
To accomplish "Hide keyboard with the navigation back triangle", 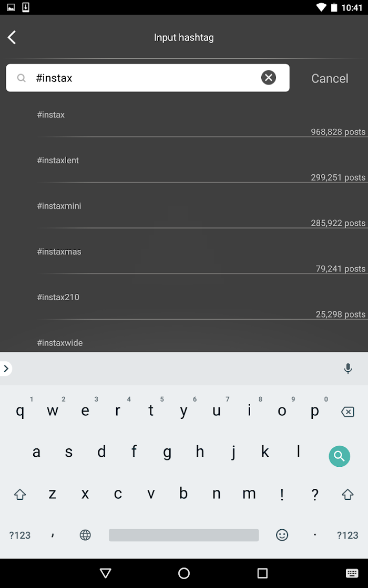I will [x=106, y=573].
